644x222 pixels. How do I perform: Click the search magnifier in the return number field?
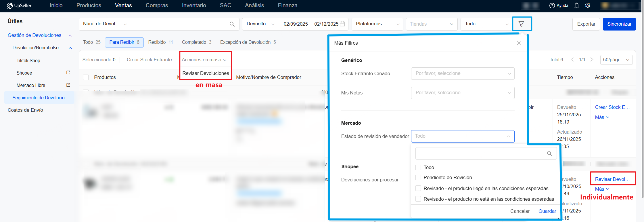click(232, 24)
